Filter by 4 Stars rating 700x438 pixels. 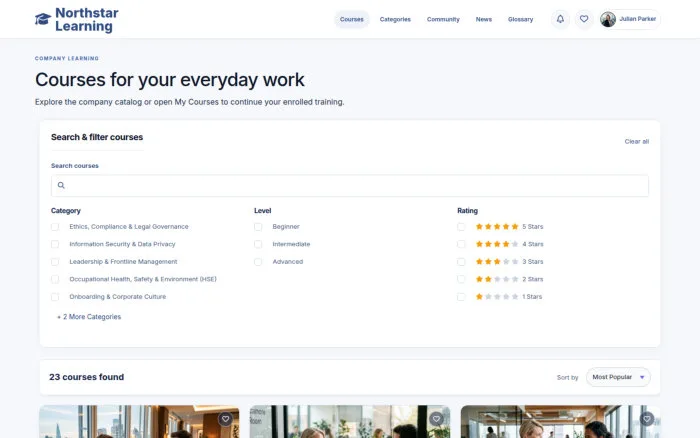(461, 244)
